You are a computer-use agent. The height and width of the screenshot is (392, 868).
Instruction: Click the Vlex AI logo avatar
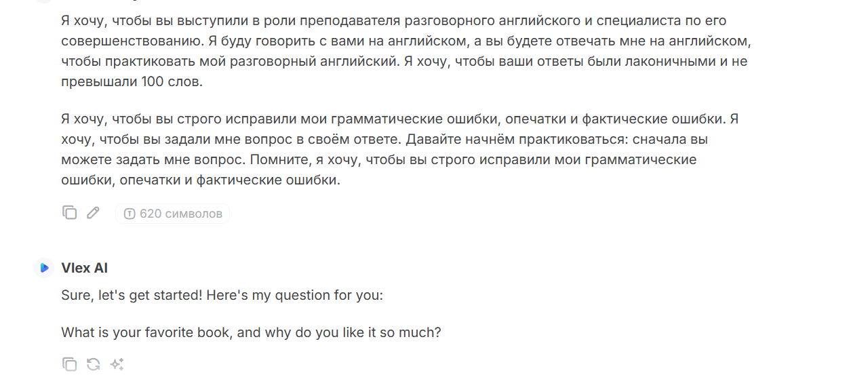pyautogui.click(x=44, y=268)
